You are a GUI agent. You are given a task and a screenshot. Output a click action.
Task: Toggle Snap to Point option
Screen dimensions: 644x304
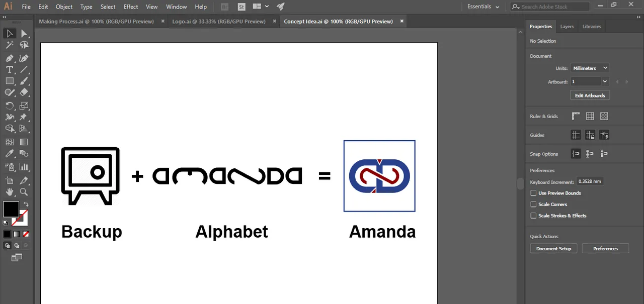[576, 154]
